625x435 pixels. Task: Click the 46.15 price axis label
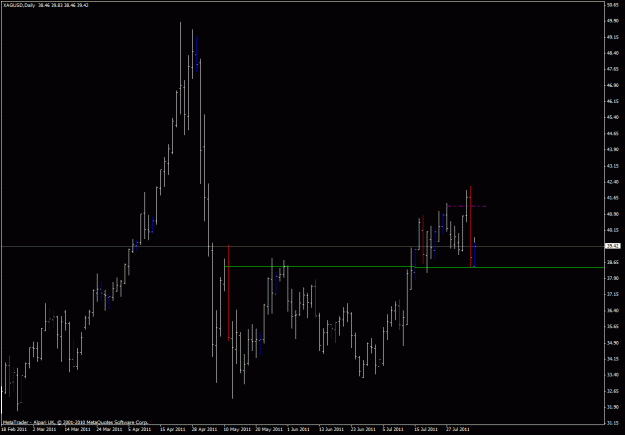[x=613, y=101]
